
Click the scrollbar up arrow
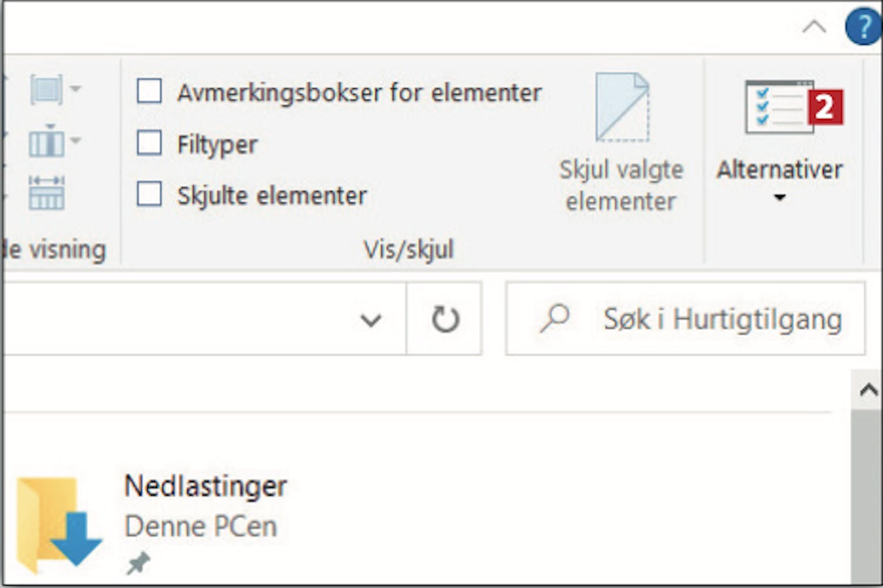point(868,390)
